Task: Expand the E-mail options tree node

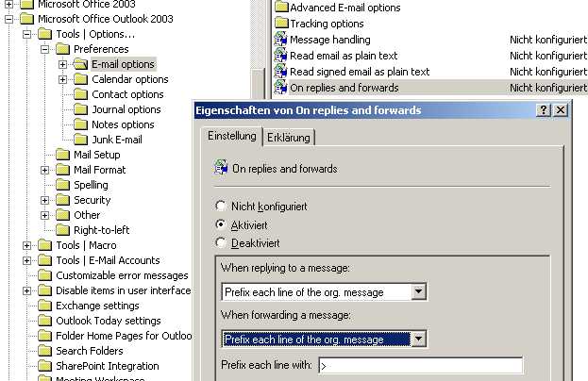Action: click(62, 64)
